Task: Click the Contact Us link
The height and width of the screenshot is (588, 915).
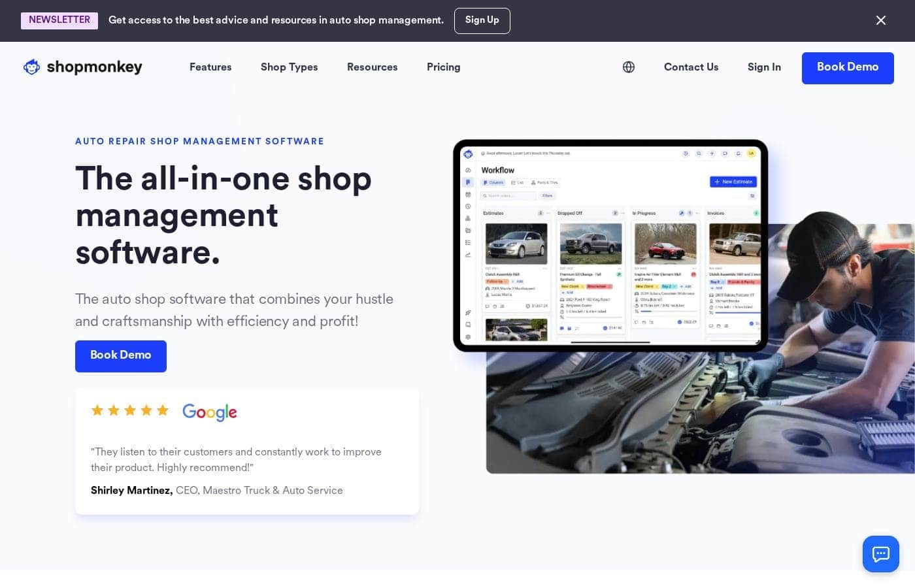Action: click(691, 67)
